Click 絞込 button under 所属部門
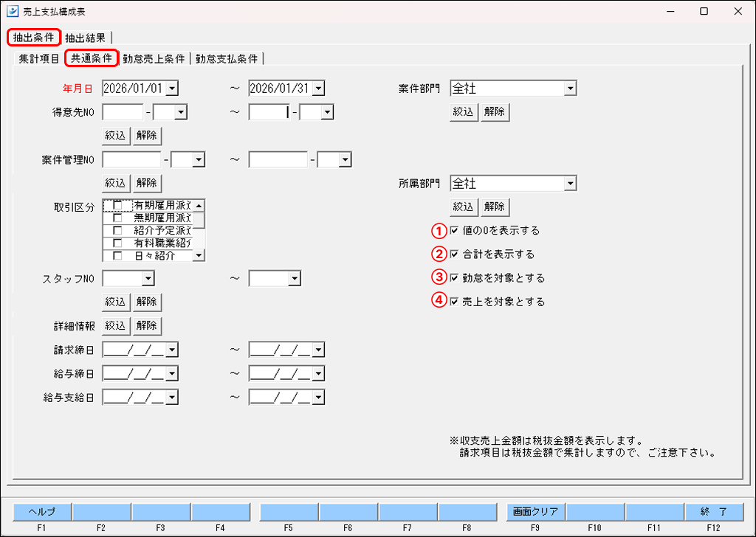 point(463,207)
